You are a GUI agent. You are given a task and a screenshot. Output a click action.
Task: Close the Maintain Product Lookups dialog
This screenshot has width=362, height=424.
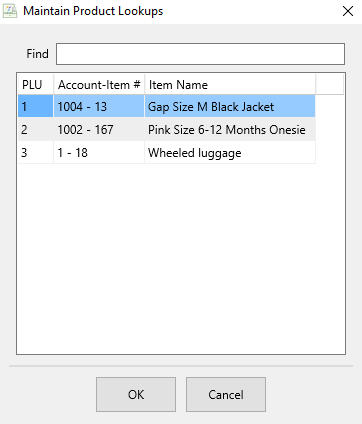[x=348, y=11]
